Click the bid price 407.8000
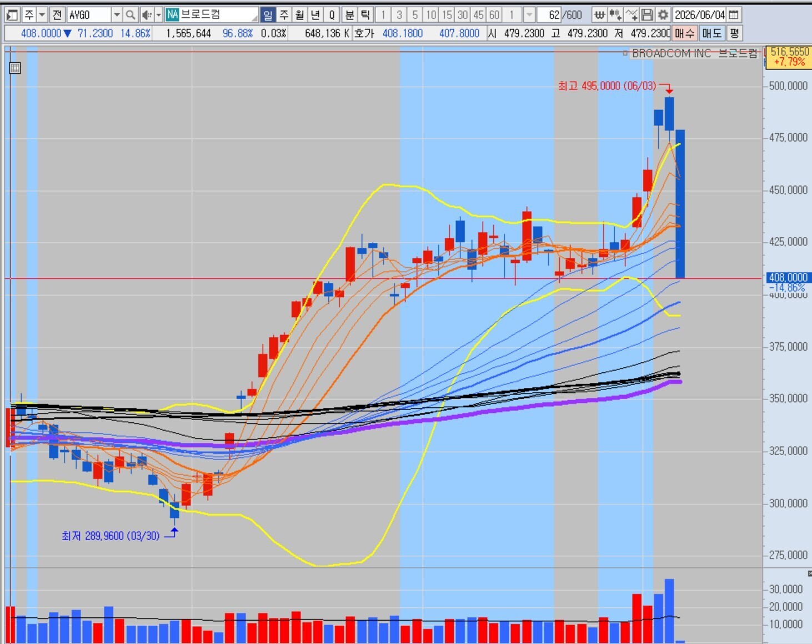The height and width of the screenshot is (644, 812). coord(459,33)
